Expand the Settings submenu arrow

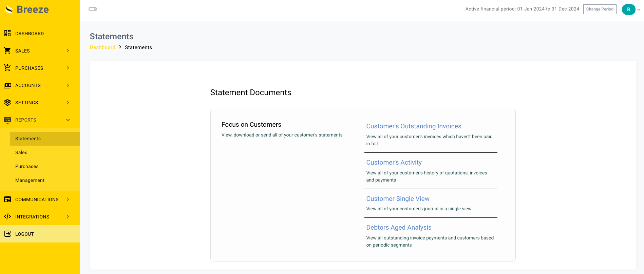[68, 103]
